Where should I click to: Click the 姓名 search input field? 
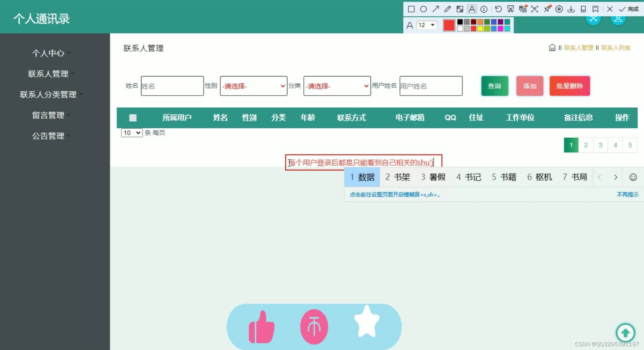click(x=172, y=86)
